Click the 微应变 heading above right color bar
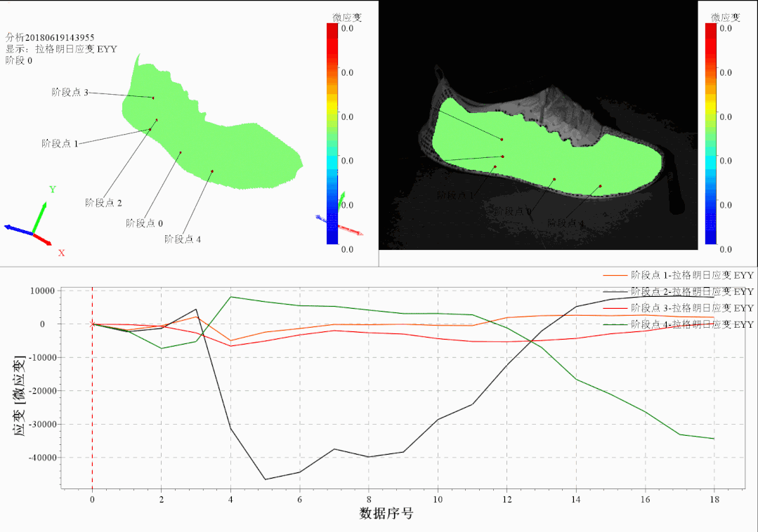758x532 pixels. coord(725,17)
